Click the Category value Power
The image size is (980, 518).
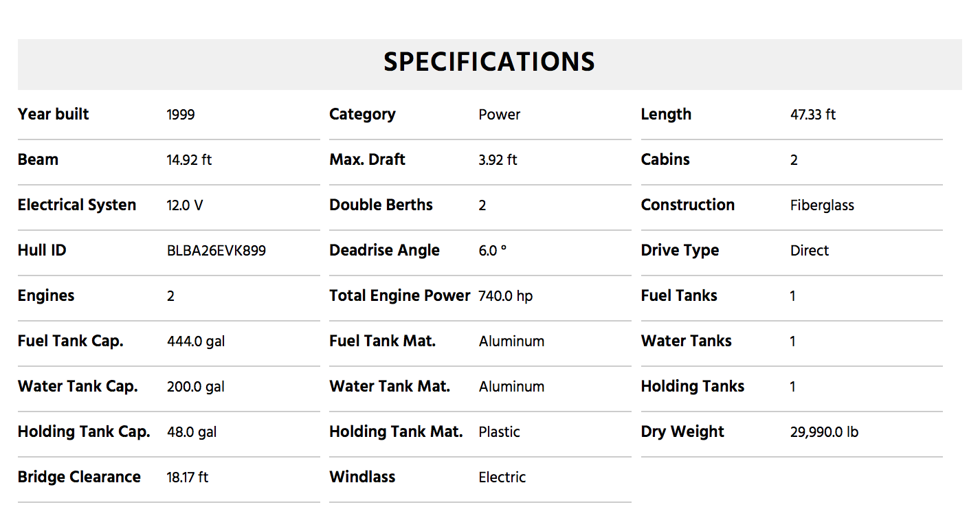500,115
